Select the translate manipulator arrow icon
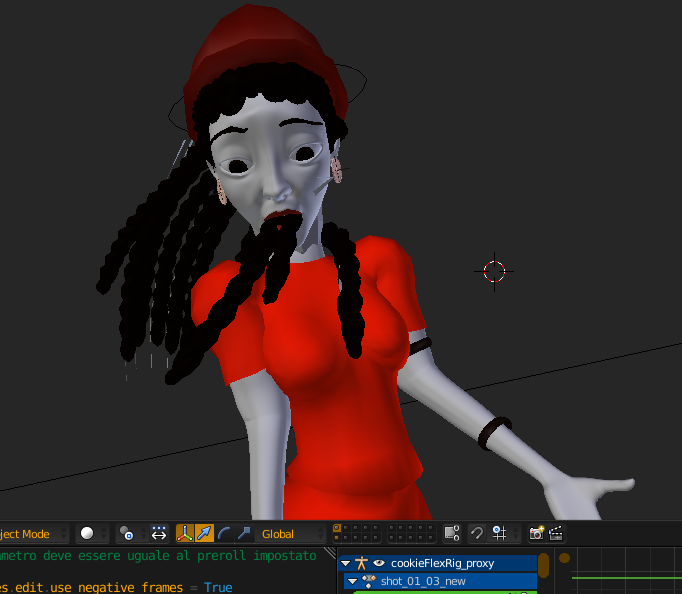Image resolution: width=682 pixels, height=594 pixels. (204, 534)
